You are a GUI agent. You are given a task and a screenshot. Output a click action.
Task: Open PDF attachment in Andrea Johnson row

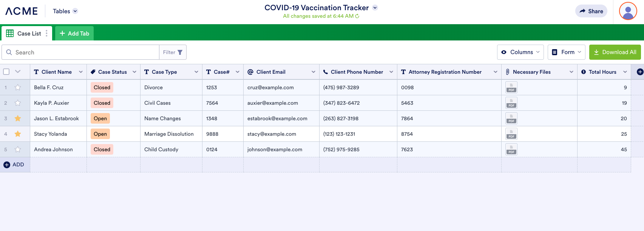point(511,149)
